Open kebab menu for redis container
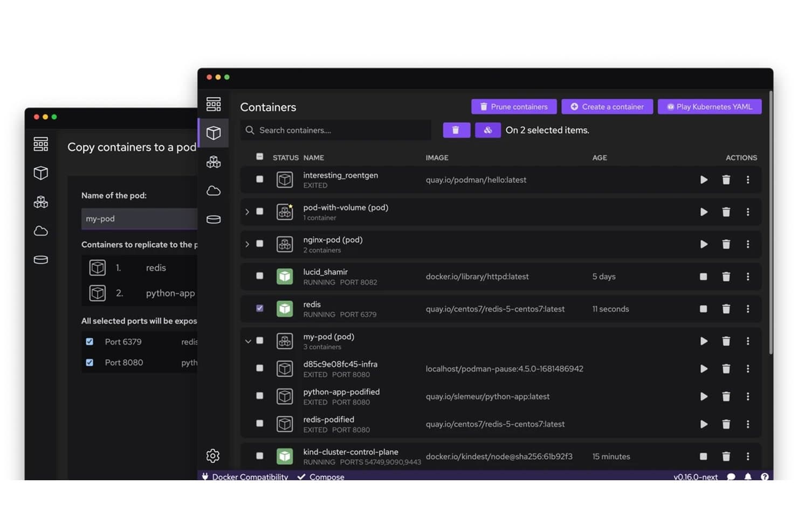 748,309
